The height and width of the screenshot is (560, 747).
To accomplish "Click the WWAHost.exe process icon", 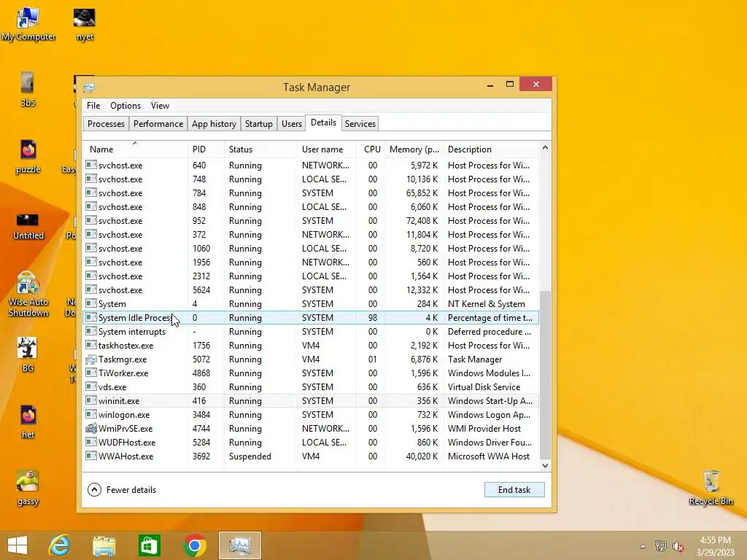I will [x=91, y=456].
